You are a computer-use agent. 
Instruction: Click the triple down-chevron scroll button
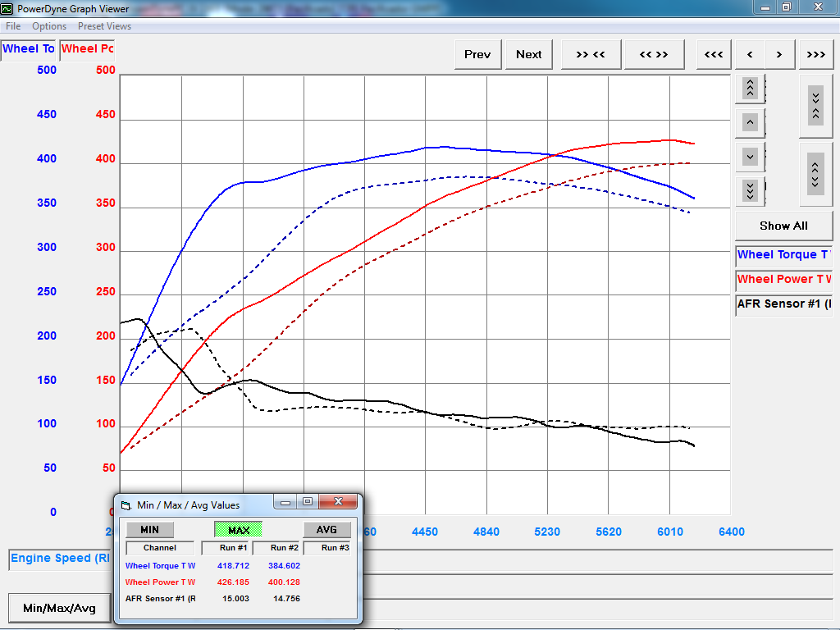coord(750,190)
